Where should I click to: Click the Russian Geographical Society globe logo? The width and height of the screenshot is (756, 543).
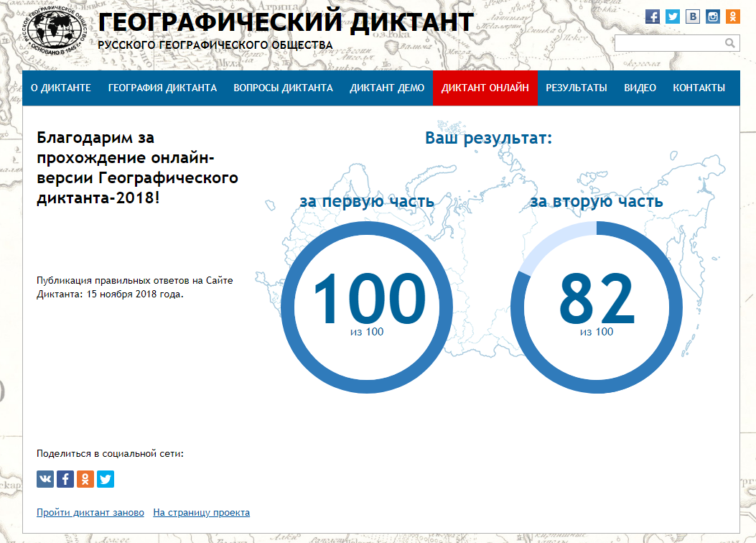55,29
